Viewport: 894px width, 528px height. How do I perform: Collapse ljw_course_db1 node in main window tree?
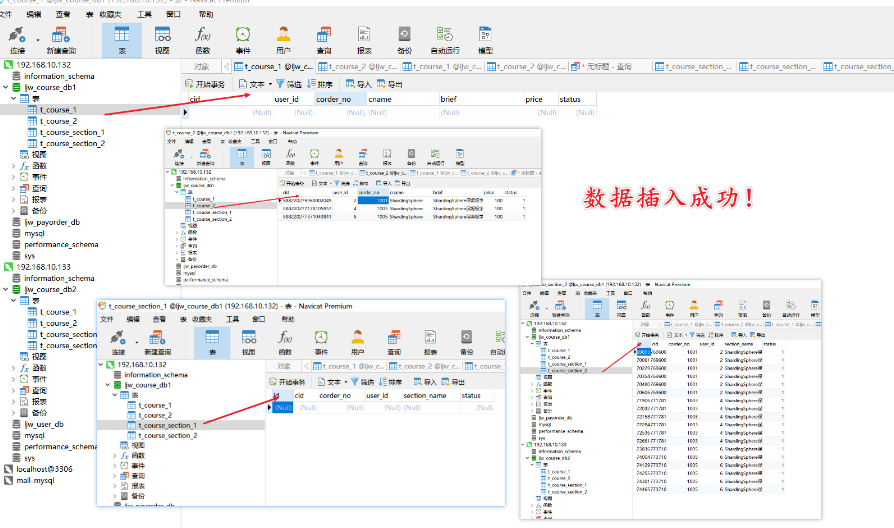pyautogui.click(x=6, y=87)
